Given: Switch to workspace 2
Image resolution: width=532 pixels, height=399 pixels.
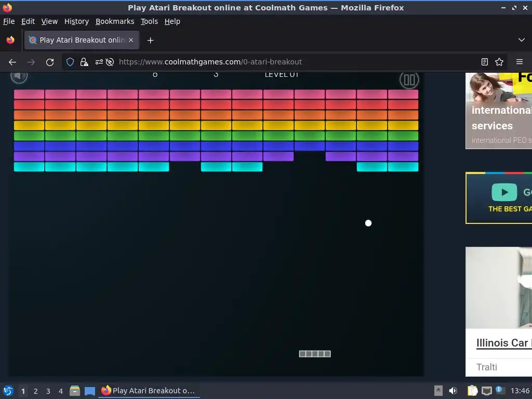Looking at the screenshot, I should [x=36, y=391].
